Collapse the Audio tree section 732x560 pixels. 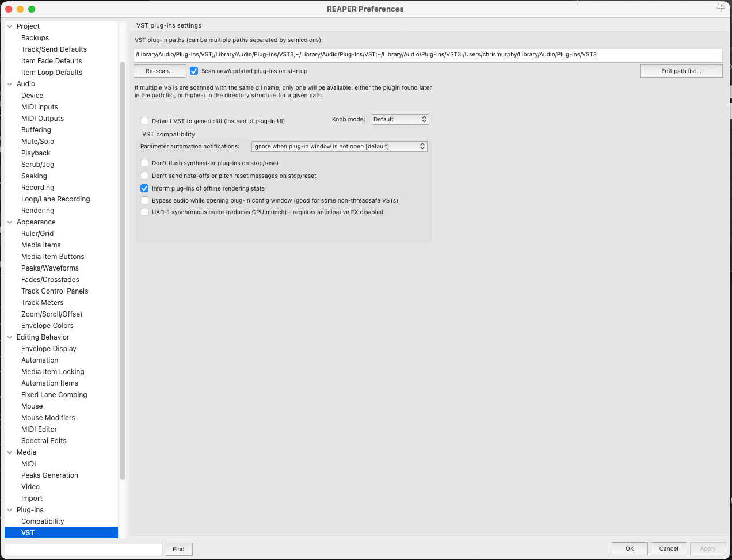10,84
